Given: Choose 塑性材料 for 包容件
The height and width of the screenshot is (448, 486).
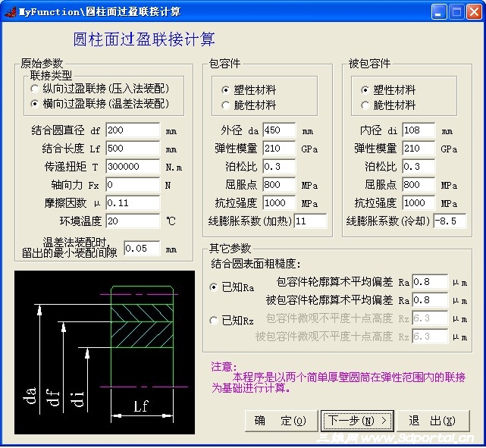Looking at the screenshot, I should click(x=249, y=90).
